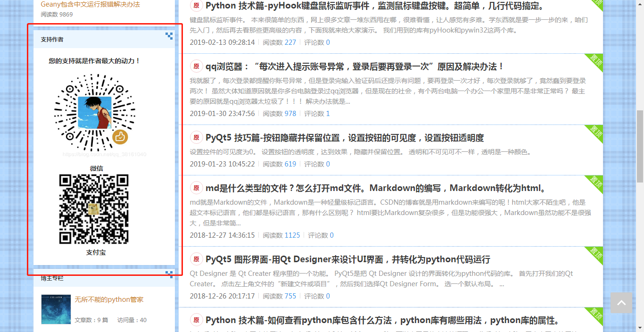
Task: Open PyQt5 图形界面 Qt Designer article
Action: [348, 259]
